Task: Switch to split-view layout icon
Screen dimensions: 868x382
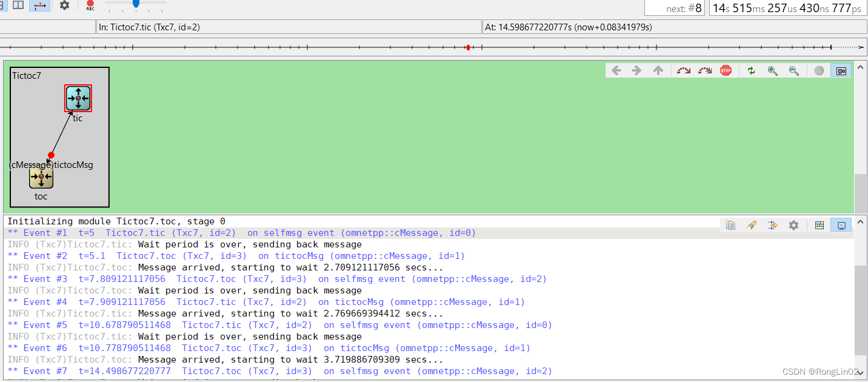Action: (x=19, y=5)
